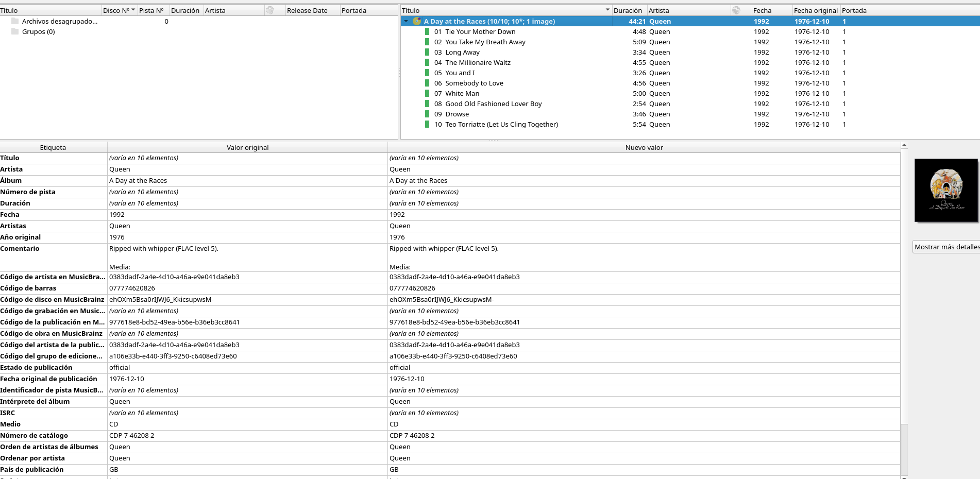Sort right pane by Duración column
The image size is (980, 479).
(630, 10)
